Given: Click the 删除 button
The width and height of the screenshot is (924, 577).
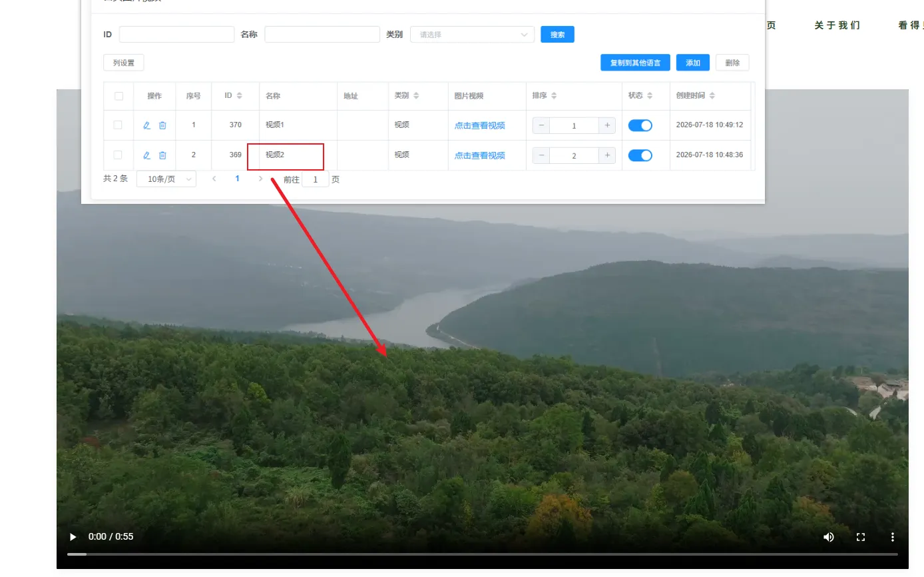Looking at the screenshot, I should (x=732, y=63).
